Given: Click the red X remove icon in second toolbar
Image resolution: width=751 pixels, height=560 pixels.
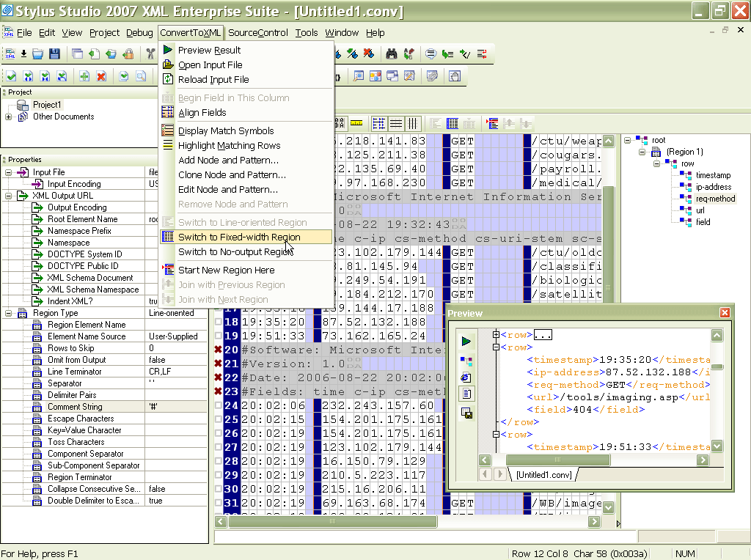Looking at the screenshot, I should pyautogui.click(x=101, y=76).
